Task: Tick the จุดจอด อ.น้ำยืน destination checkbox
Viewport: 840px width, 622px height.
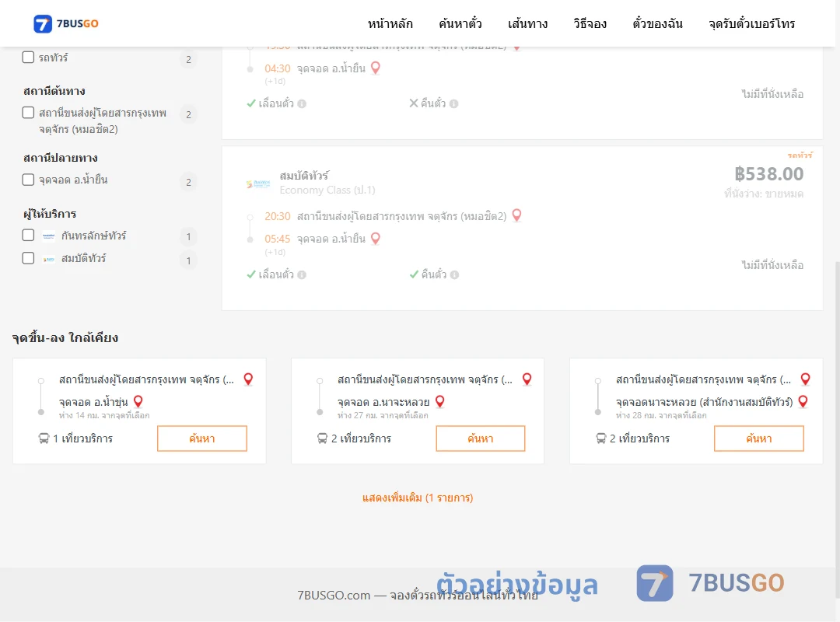Action: click(28, 180)
